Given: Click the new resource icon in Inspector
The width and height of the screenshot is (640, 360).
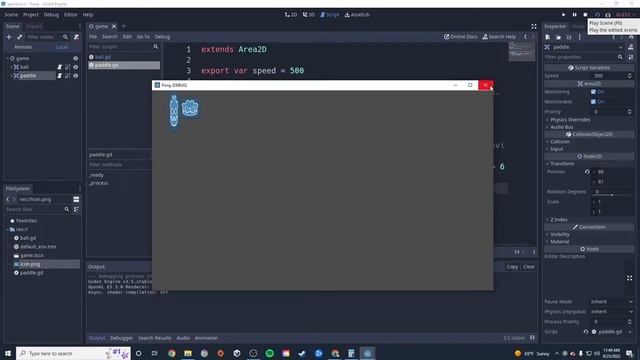Looking at the screenshot, I should coord(548,37).
